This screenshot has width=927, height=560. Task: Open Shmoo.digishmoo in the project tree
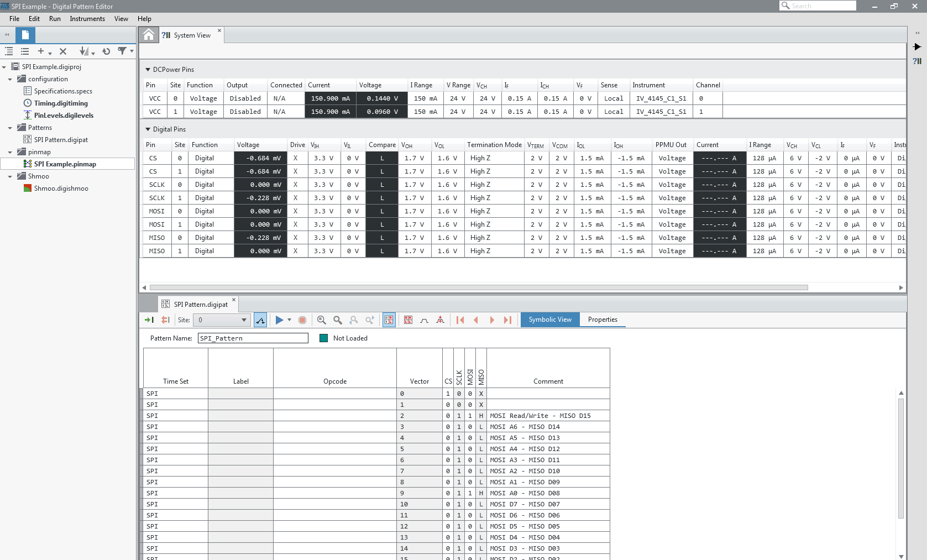click(x=61, y=189)
